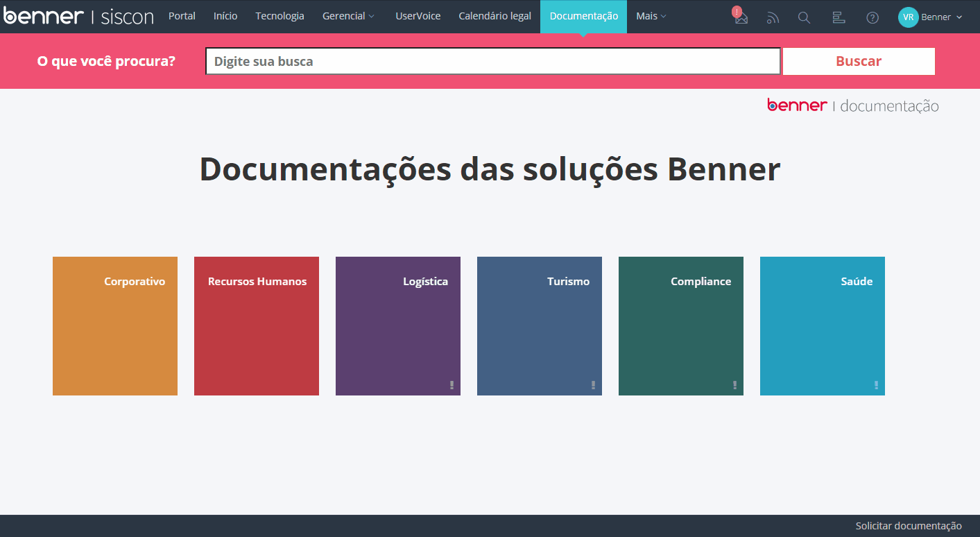Image resolution: width=980 pixels, height=537 pixels.
Task: Click the exclamation mark on Compliance card
Action: (x=734, y=385)
